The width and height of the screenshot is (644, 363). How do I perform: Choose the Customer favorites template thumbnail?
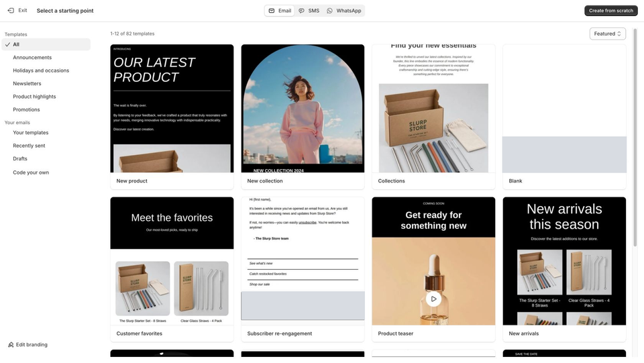[172, 261]
